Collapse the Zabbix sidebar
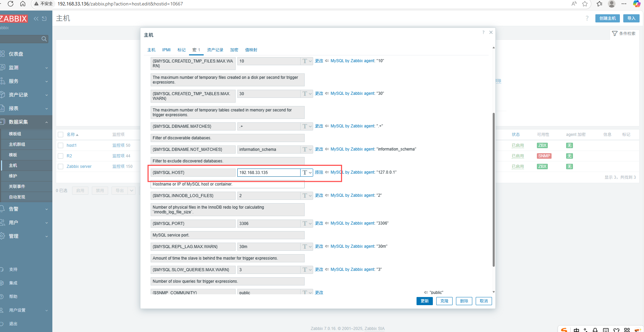 pos(36,19)
